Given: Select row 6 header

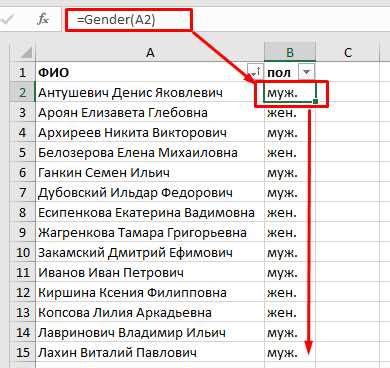Looking at the screenshot, I should (22, 172).
